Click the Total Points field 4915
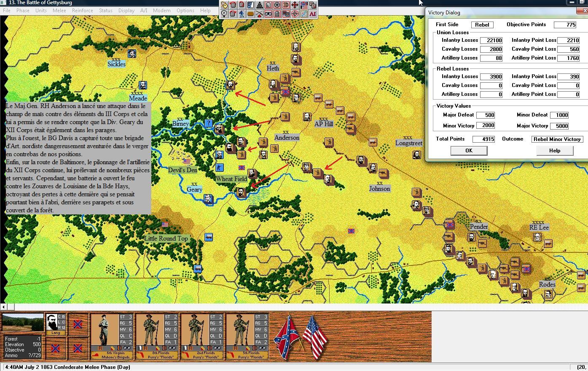 pyautogui.click(x=483, y=139)
